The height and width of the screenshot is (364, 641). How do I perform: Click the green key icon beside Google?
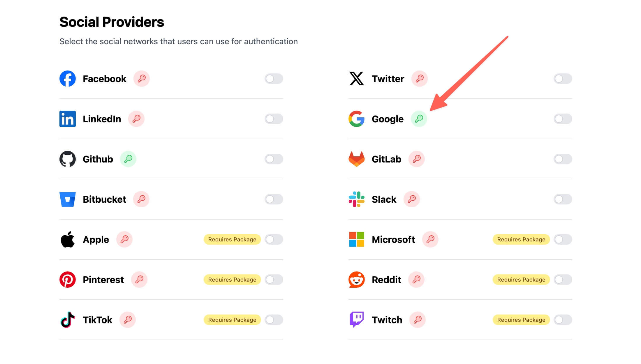tap(419, 119)
